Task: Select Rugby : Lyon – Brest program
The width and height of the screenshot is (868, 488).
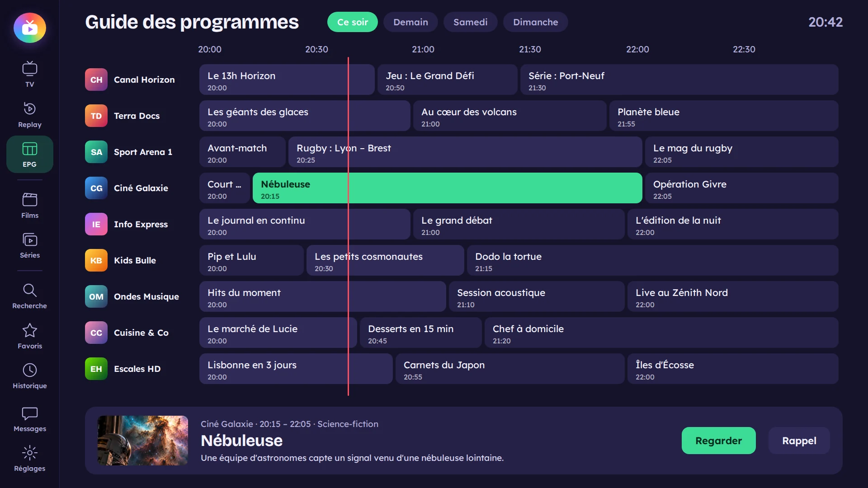Action: (x=465, y=152)
